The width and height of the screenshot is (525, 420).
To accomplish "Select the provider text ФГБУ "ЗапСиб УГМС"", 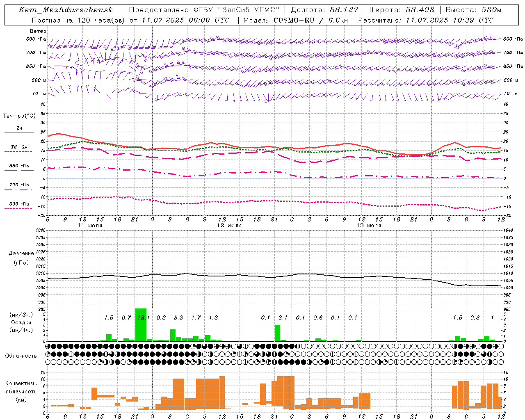I will pyautogui.click(x=236, y=10).
